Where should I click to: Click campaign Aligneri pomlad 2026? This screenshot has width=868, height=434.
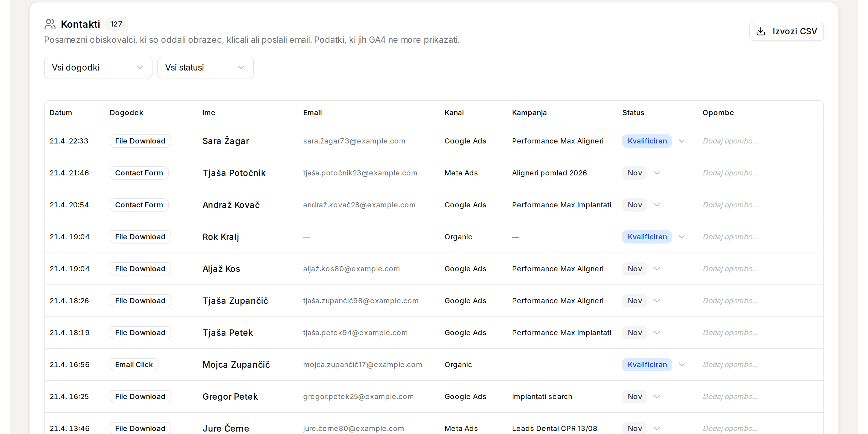(549, 173)
